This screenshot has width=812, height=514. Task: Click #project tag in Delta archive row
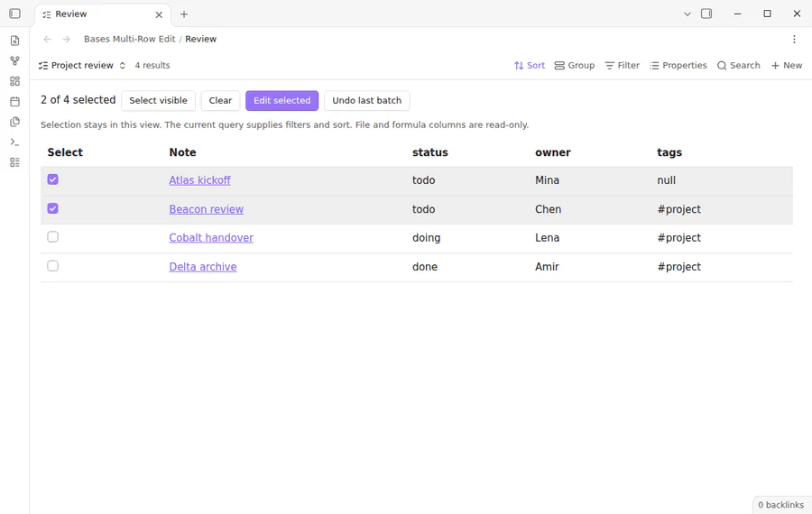[678, 267]
